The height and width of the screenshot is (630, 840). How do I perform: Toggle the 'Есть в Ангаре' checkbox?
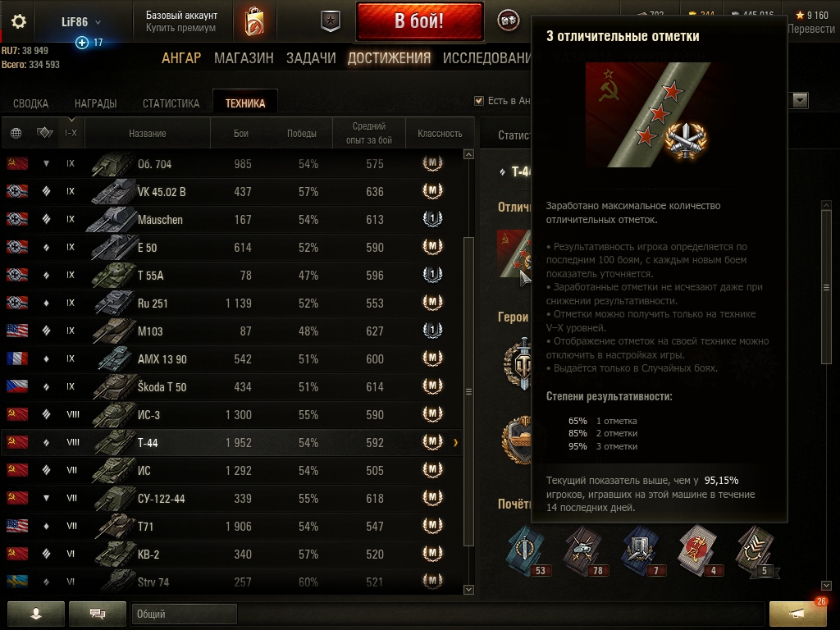point(479,101)
